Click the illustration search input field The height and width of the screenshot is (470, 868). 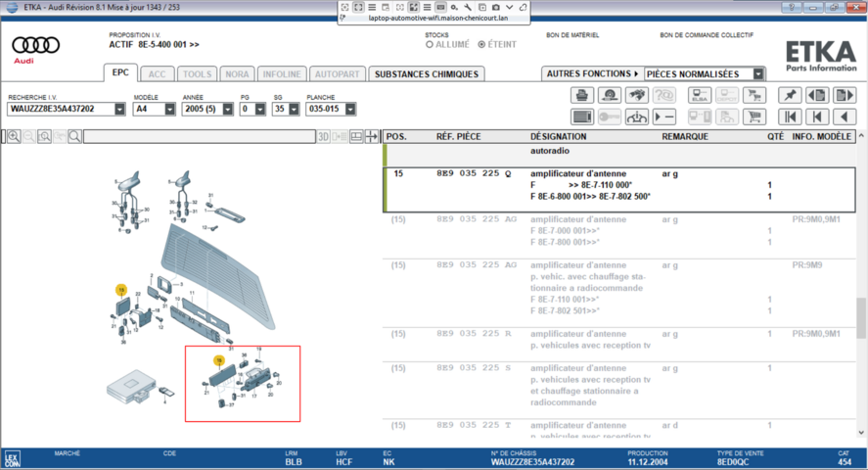200,136
